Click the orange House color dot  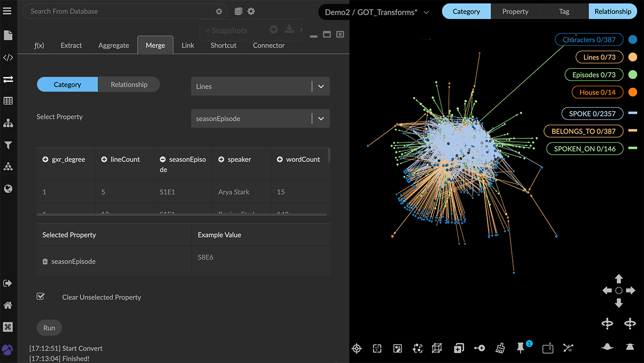click(x=633, y=92)
